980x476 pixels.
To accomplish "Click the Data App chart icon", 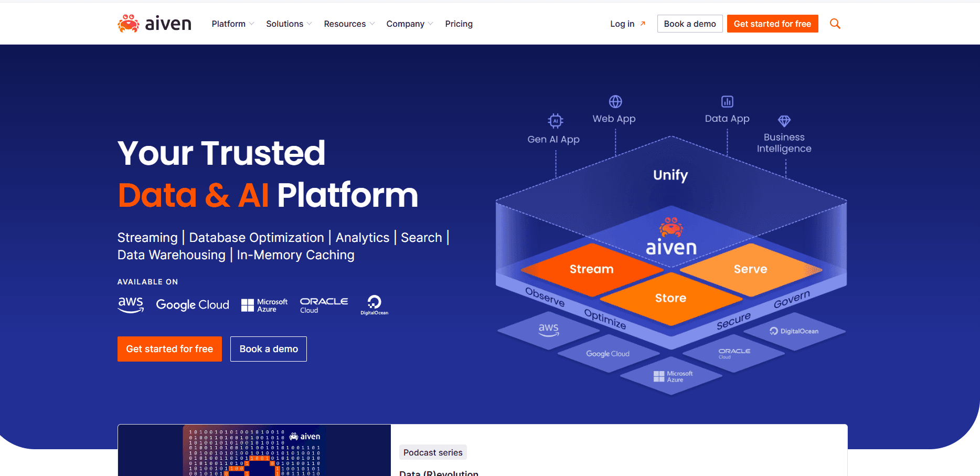I will tap(727, 101).
